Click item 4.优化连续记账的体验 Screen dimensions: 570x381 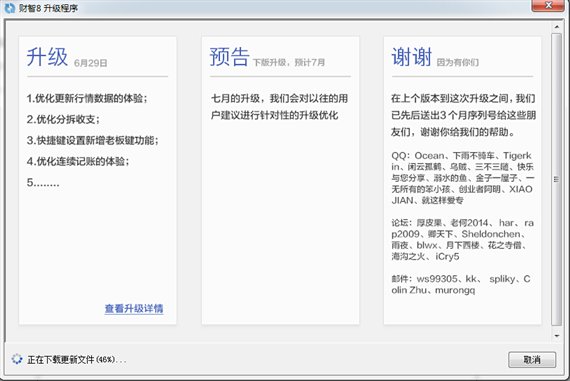[x=78, y=161]
